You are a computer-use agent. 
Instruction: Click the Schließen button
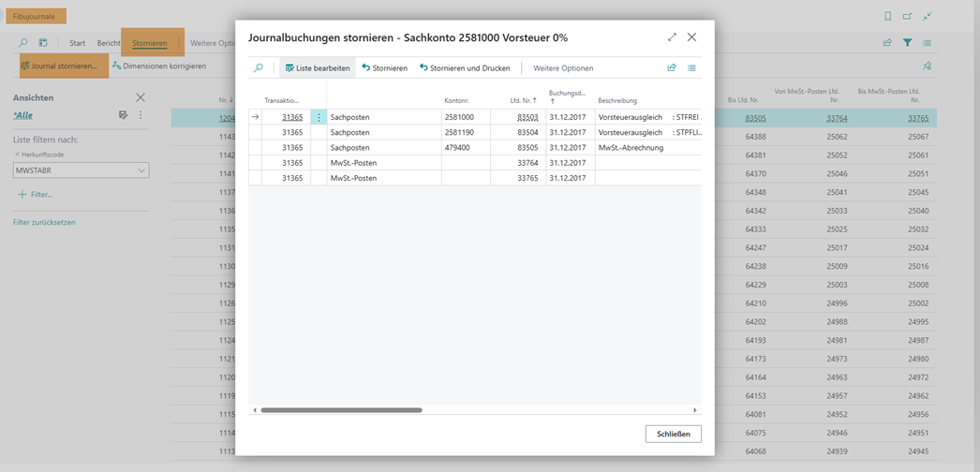(673, 434)
